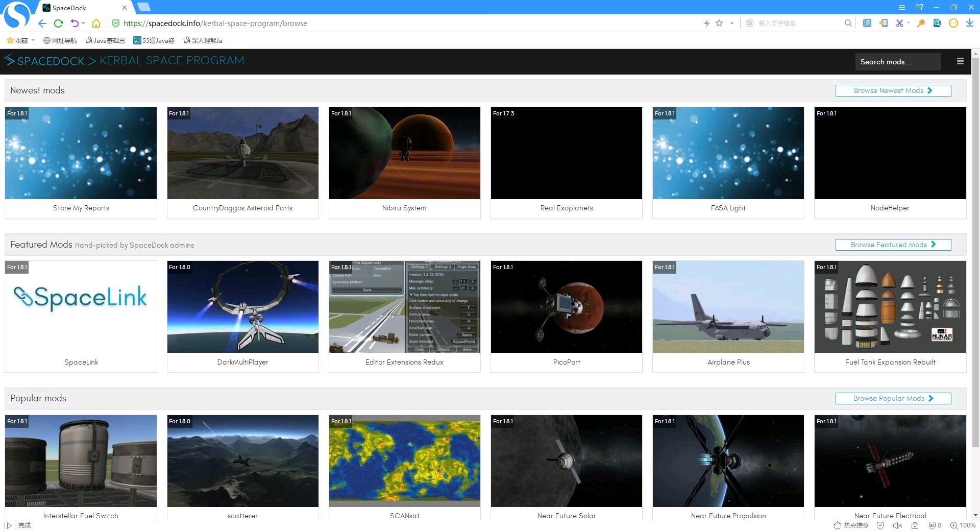The height and width of the screenshot is (531, 980).
Task: Click the magnifier icon in browser search box
Action: [x=848, y=23]
